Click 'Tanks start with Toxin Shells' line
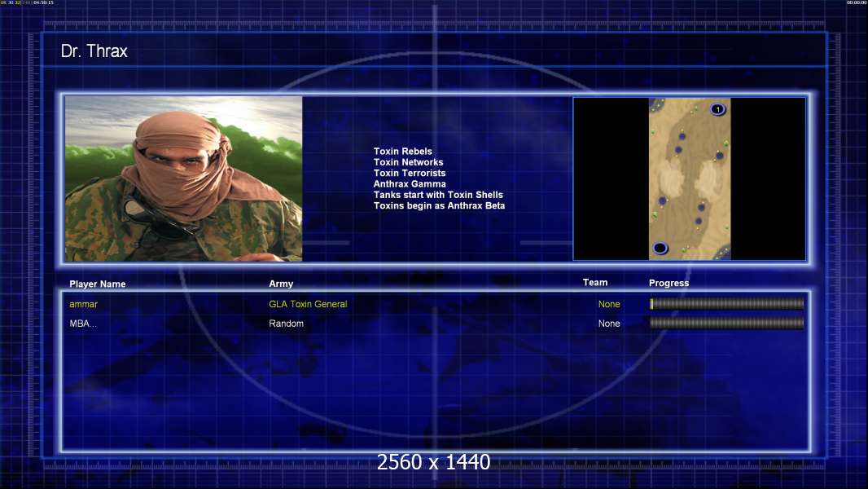Viewport: 868px width, 489px height. (x=438, y=195)
